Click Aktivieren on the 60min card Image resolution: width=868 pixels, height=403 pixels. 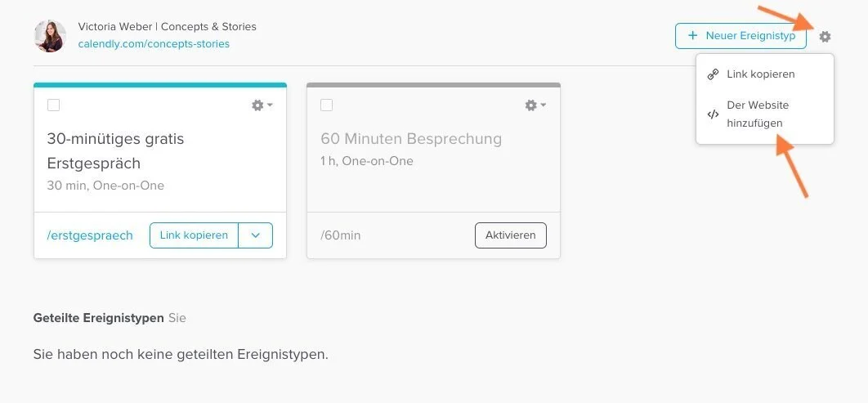tap(510, 235)
